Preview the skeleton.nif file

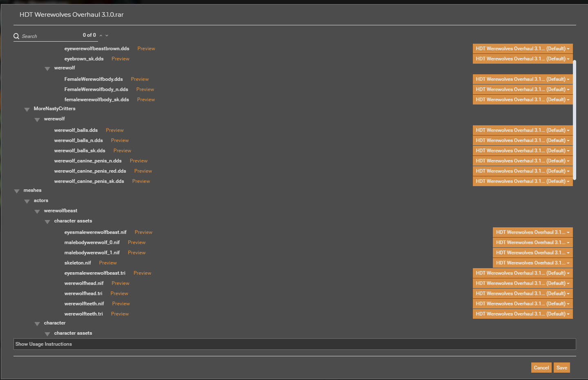pyautogui.click(x=108, y=263)
